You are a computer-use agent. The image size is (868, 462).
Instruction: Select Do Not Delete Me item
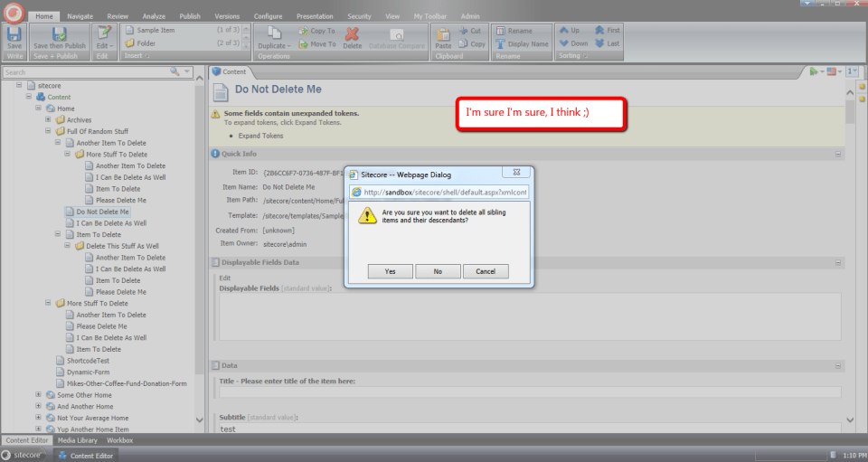(x=98, y=212)
